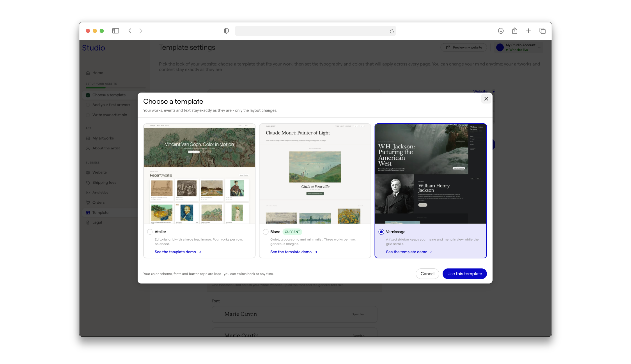Click the privacy shield icon
This screenshot has height=364, width=631.
coord(226,31)
